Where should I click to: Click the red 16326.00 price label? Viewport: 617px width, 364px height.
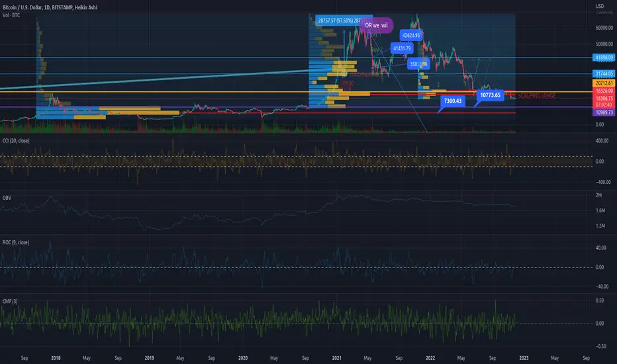(x=604, y=91)
